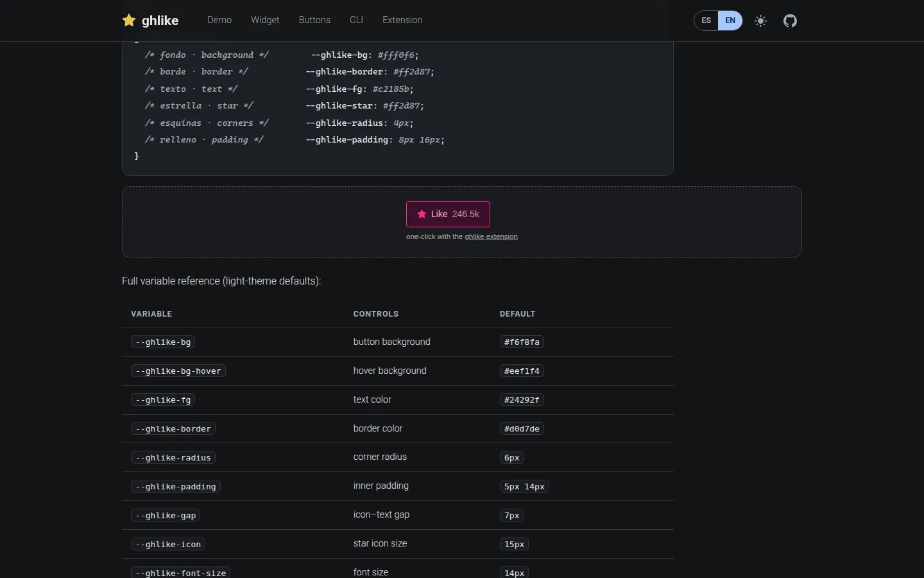The height and width of the screenshot is (578, 924).
Task: Click the 'hover background' controls cell
Action: 389,371
